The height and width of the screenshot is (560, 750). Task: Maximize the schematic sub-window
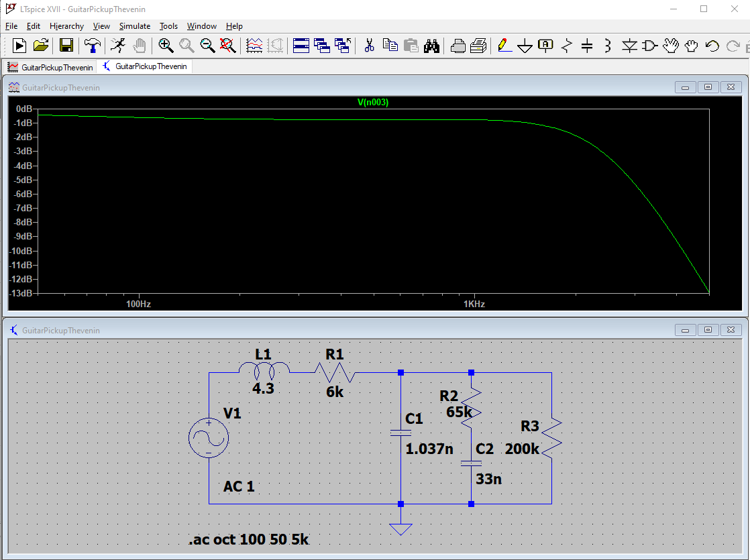(708, 329)
